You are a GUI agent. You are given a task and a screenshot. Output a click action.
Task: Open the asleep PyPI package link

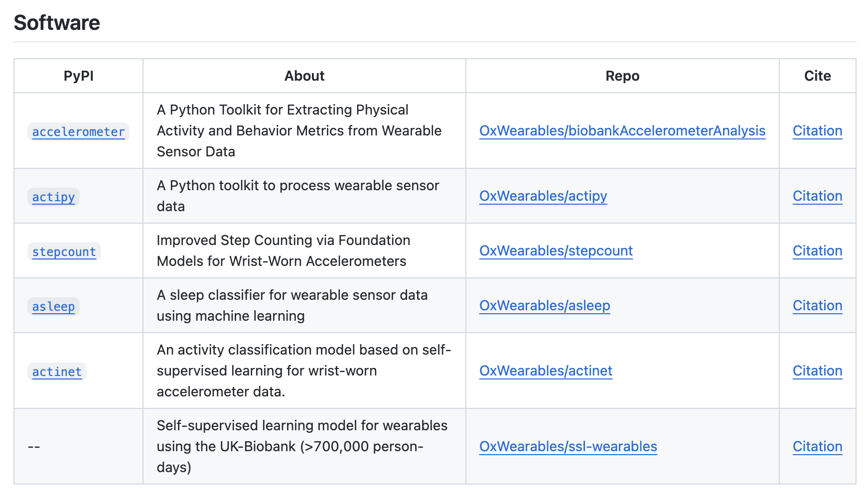tap(53, 307)
